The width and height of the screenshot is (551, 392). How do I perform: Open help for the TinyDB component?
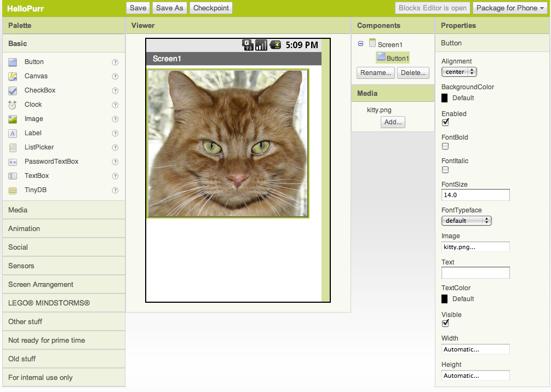[x=115, y=190]
